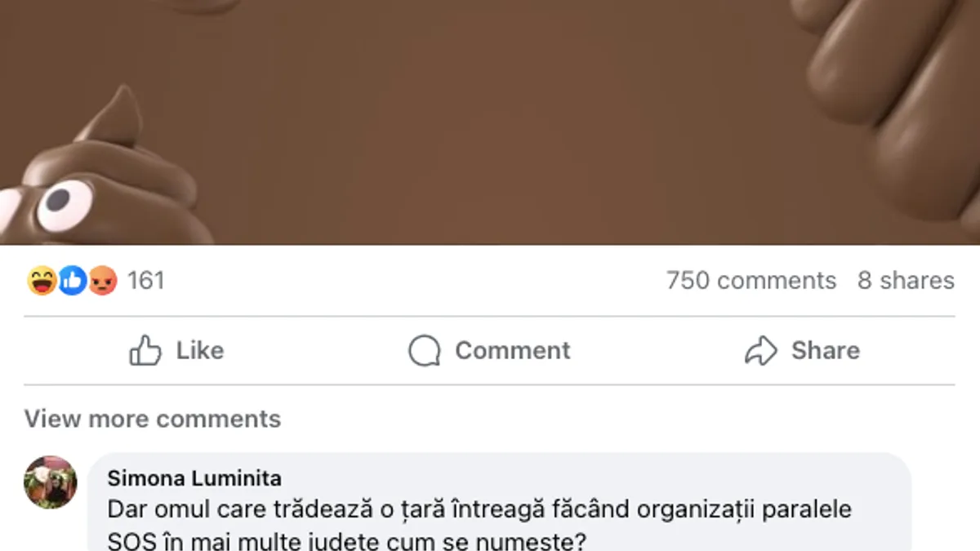Open the brown post image
Image resolution: width=980 pixels, height=551 pixels.
[490, 122]
